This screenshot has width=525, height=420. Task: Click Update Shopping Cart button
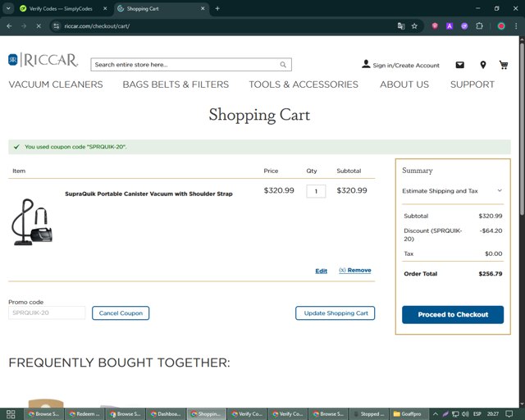tap(336, 313)
